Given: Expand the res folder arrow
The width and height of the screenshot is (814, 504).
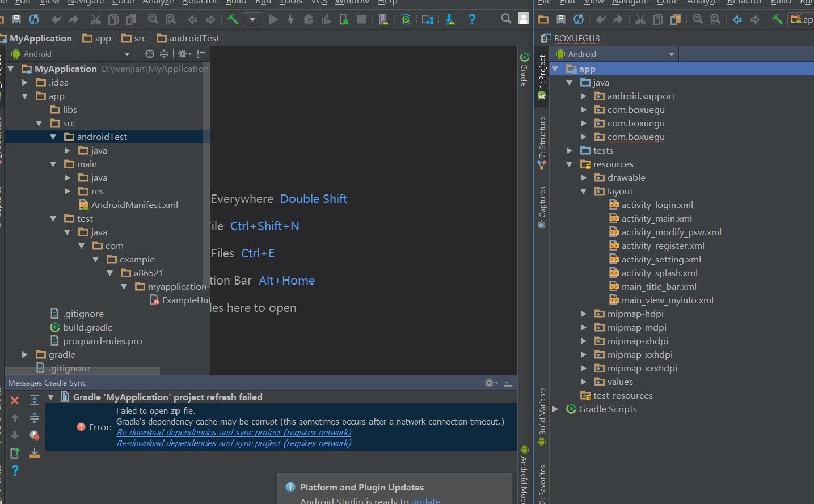Looking at the screenshot, I should (x=67, y=191).
